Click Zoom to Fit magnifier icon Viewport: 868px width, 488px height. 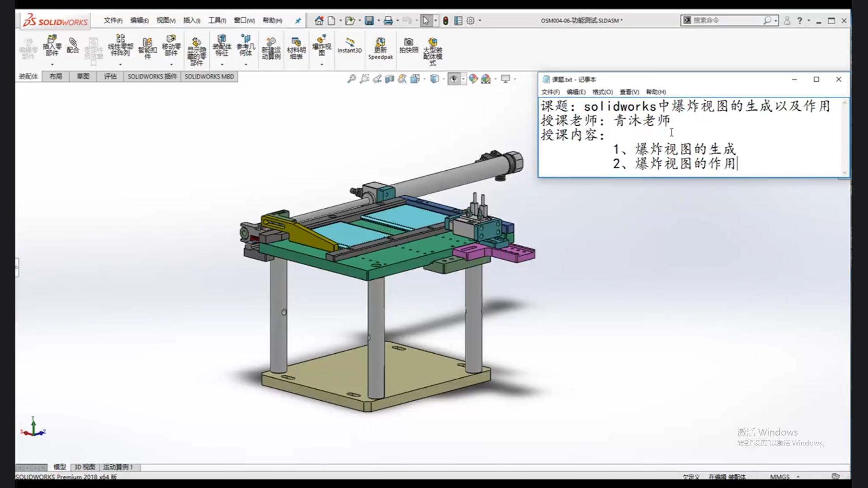351,79
